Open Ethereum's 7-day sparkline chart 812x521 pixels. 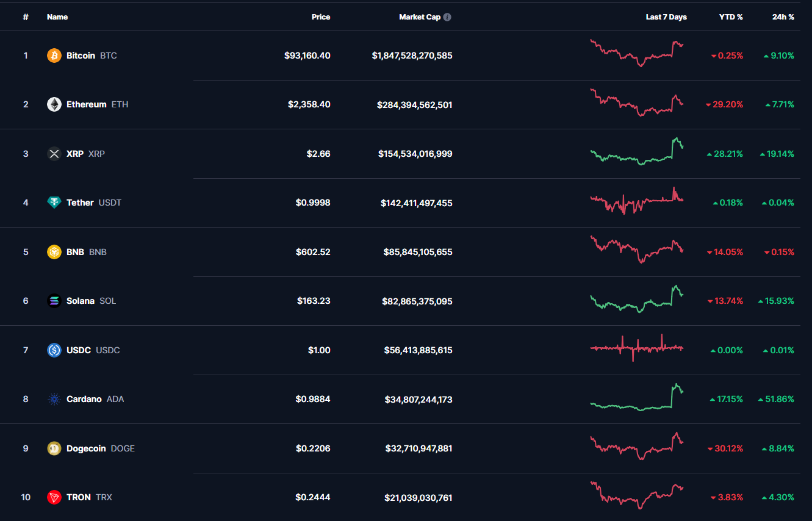pyautogui.click(x=637, y=102)
